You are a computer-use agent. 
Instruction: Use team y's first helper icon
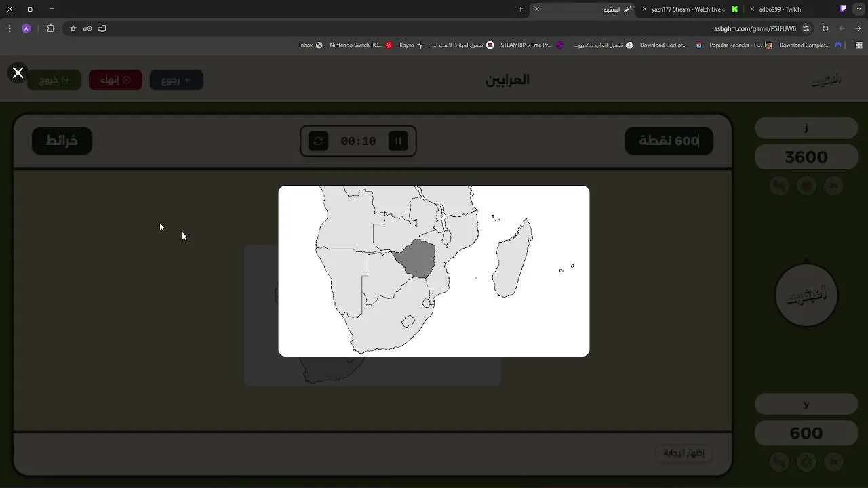coord(779,462)
